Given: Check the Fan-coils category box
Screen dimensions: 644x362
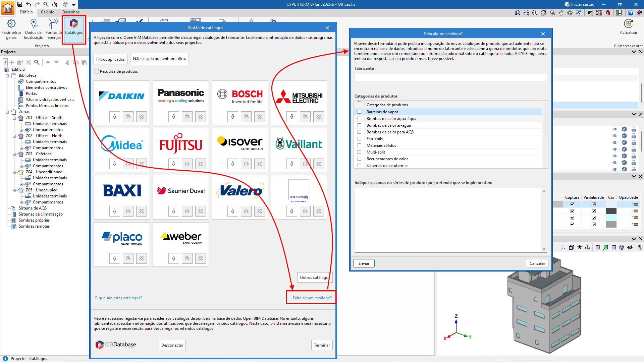Looking at the screenshot, I should click(360, 139).
